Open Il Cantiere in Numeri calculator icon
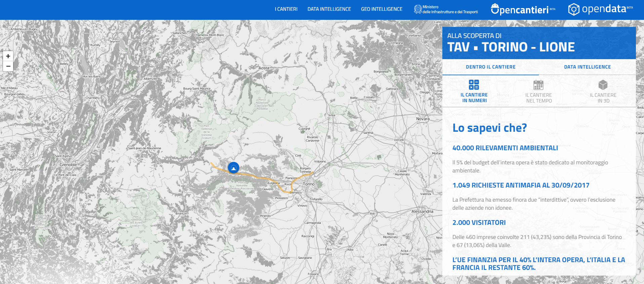644x284 pixels. click(x=474, y=85)
